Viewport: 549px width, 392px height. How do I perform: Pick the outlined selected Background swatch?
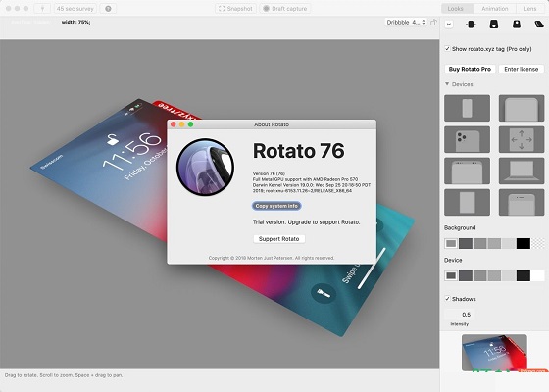pyautogui.click(x=451, y=243)
